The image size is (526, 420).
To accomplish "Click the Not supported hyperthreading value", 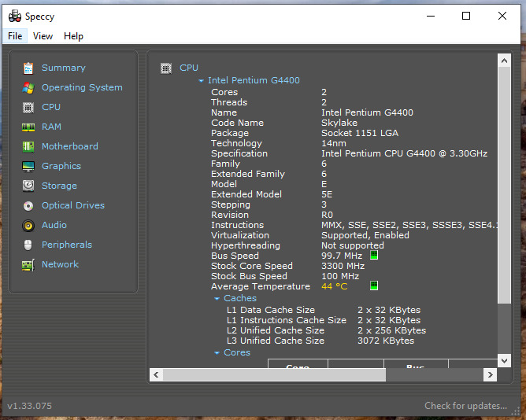I will pos(352,245).
